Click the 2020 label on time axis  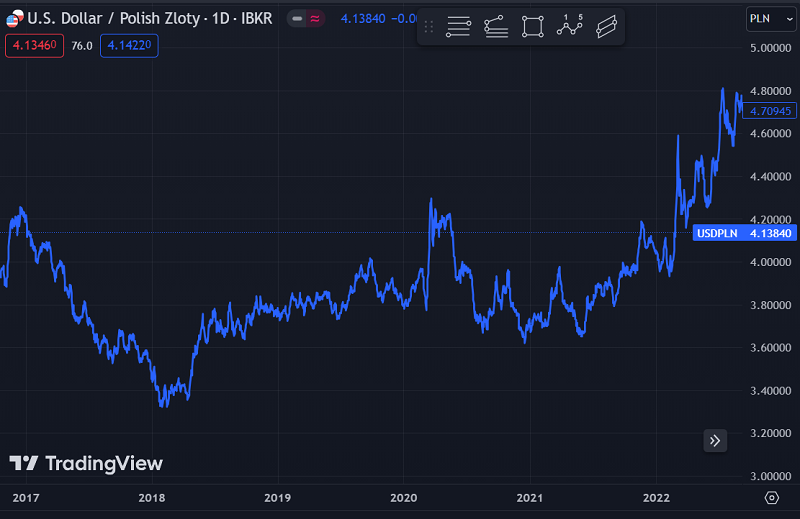click(403, 497)
